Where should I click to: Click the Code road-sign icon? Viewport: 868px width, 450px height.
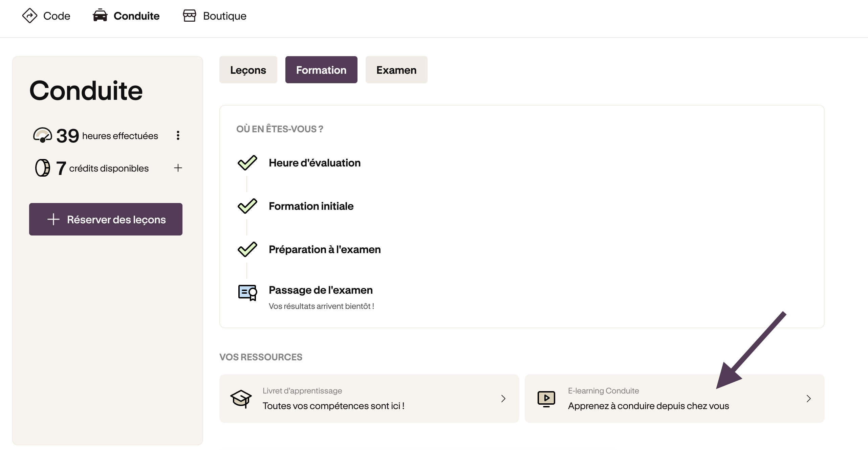[x=30, y=16]
